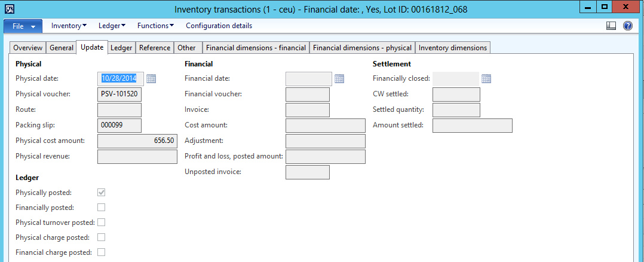The image size is (644, 262).
Task: Switch to the Overview tab
Action: [x=28, y=48]
